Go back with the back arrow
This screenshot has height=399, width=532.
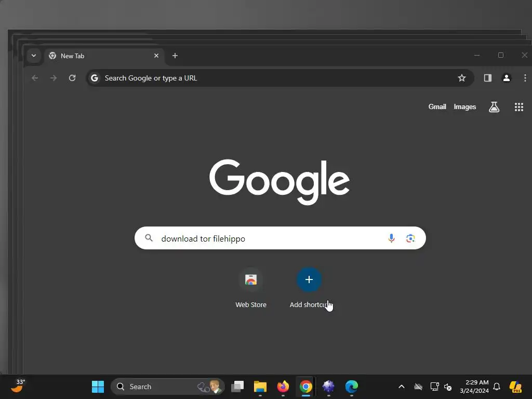pos(35,78)
